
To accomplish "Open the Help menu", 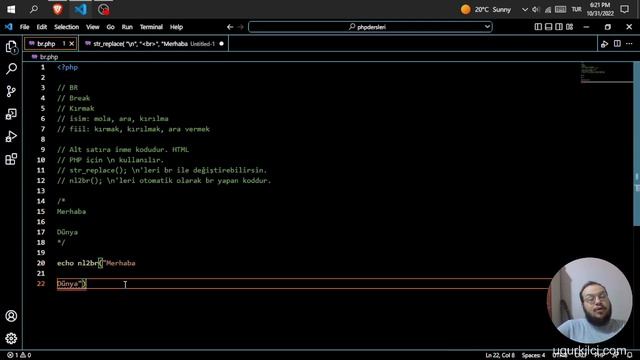I will tap(176, 27).
